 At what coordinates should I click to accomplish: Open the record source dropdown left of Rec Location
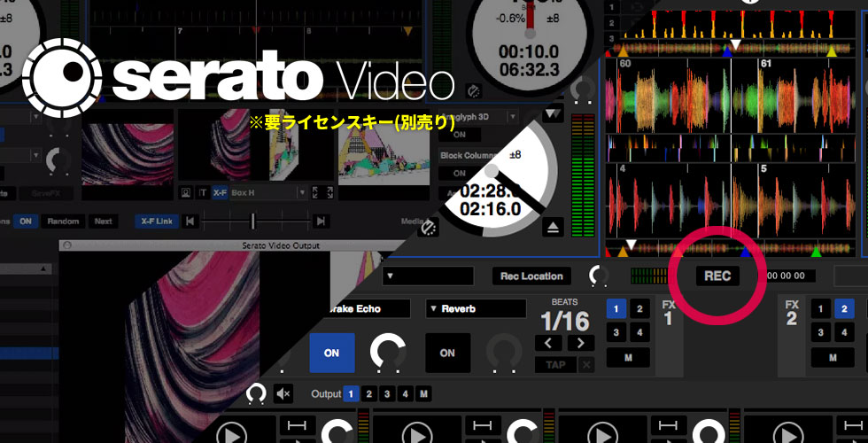pos(427,276)
